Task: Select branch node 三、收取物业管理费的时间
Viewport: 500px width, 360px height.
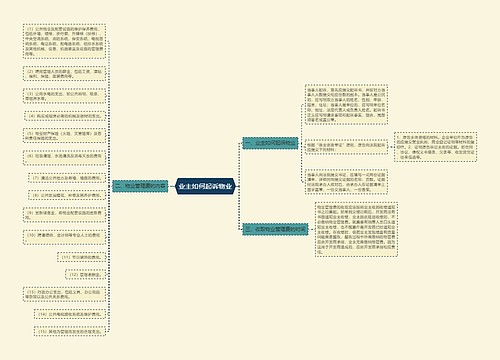Action: point(275,229)
